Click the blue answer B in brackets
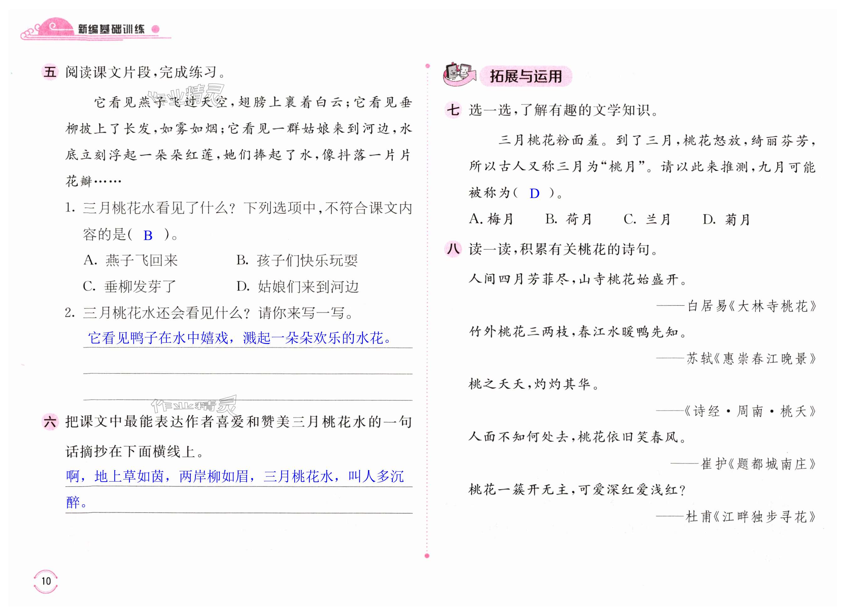Viewport: 846px width, 616px height. click(148, 235)
